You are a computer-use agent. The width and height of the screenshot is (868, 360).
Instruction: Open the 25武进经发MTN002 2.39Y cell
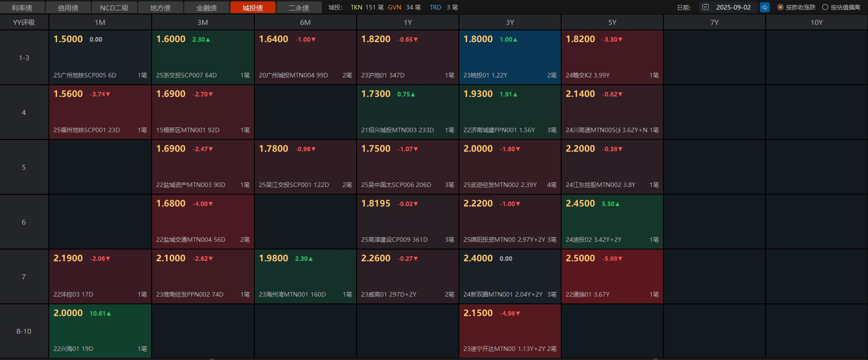pos(510,167)
